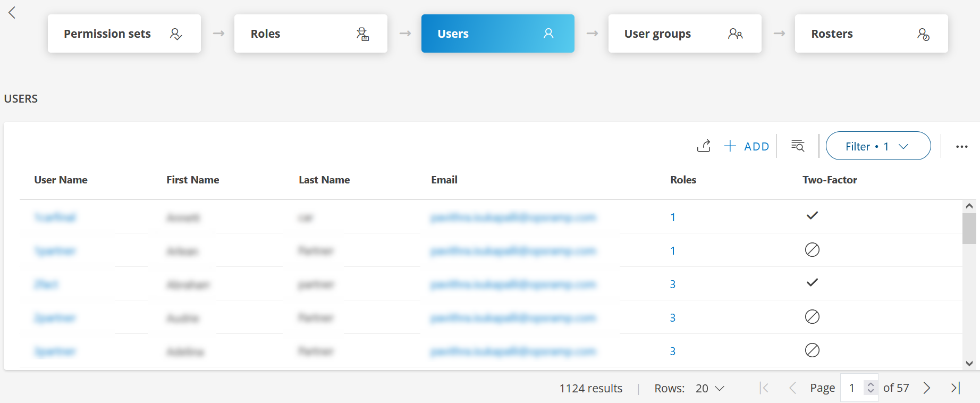
Task: Sort by Email column header
Action: pyautogui.click(x=444, y=180)
